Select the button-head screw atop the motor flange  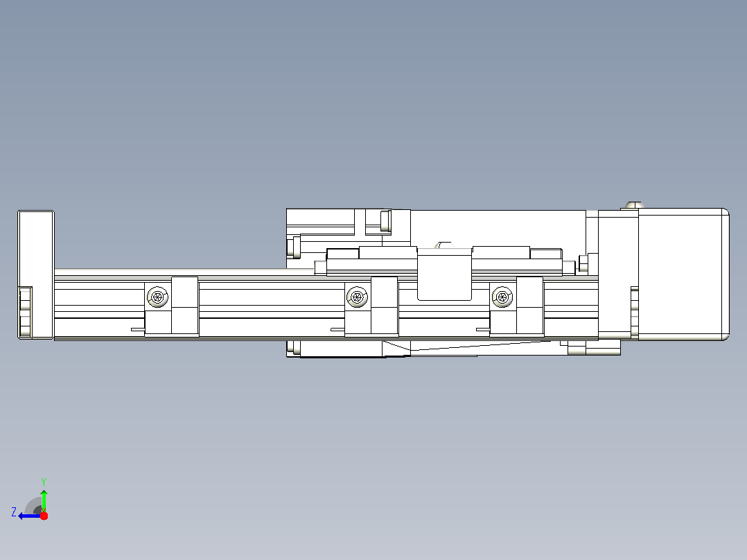pos(633,205)
